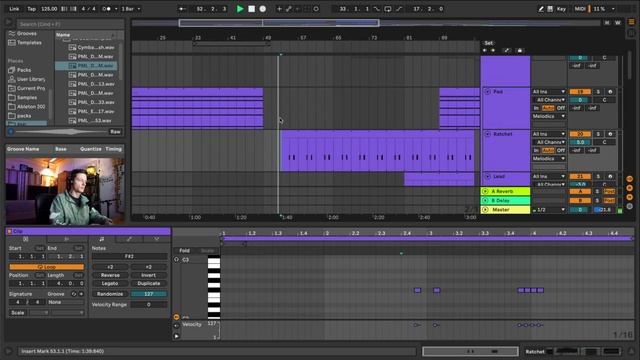Unfold the Pad track
This screenshot has width=640, height=360.
click(487, 92)
